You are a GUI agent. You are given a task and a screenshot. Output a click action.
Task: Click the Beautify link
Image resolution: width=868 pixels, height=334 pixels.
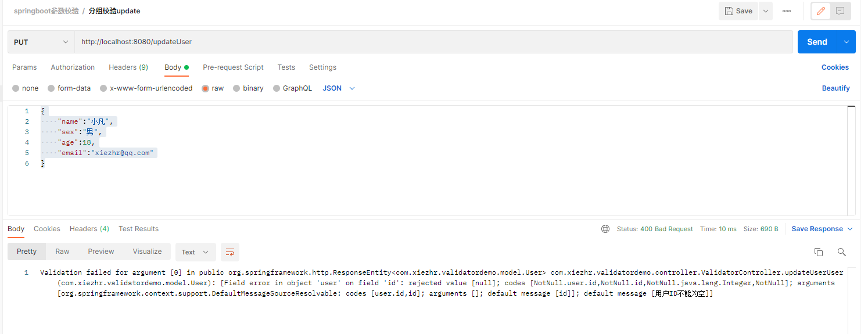pos(835,88)
